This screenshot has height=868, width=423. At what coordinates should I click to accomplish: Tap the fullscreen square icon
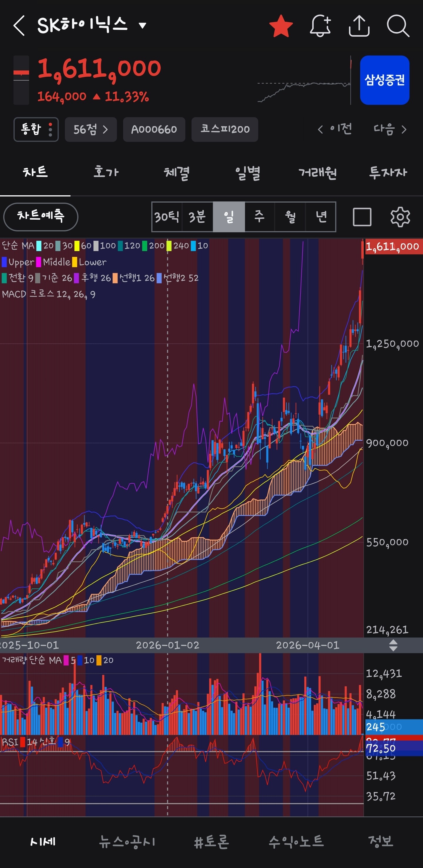362,217
